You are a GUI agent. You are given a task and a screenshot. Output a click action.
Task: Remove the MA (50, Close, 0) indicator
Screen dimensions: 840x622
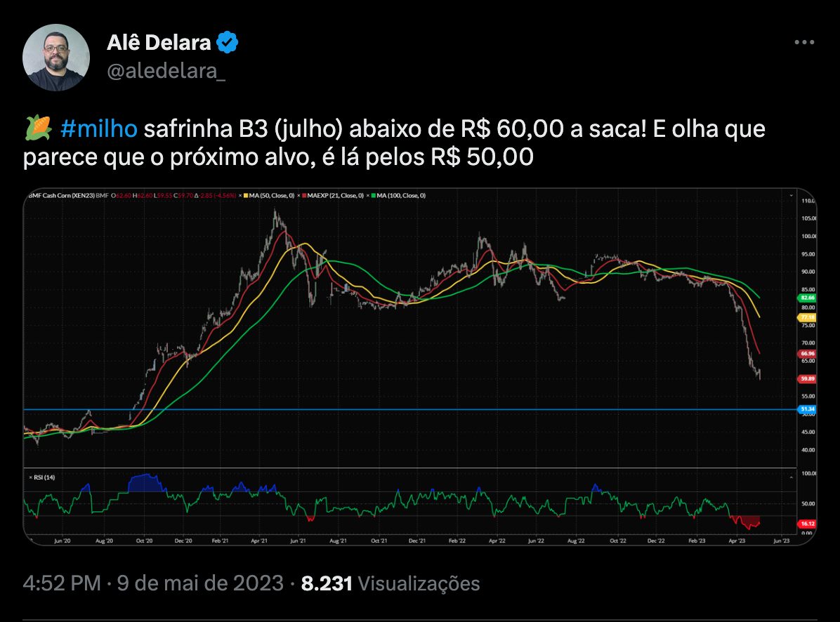pos(240,196)
